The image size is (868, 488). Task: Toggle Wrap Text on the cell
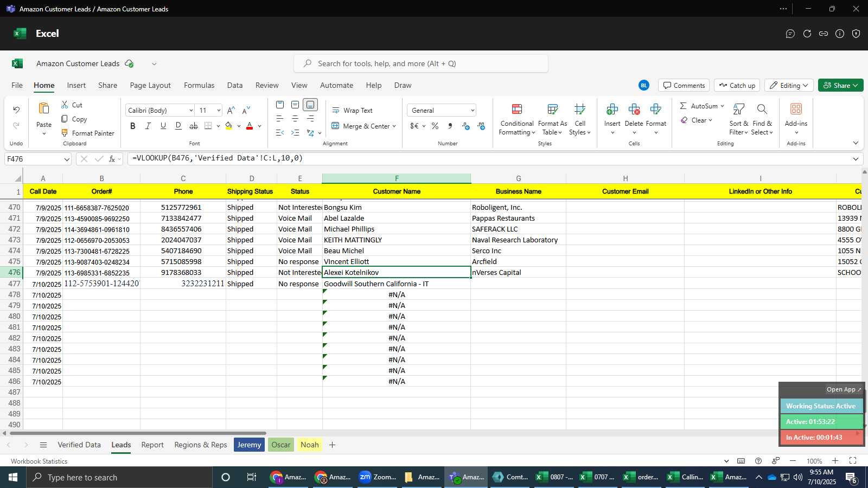pos(352,110)
